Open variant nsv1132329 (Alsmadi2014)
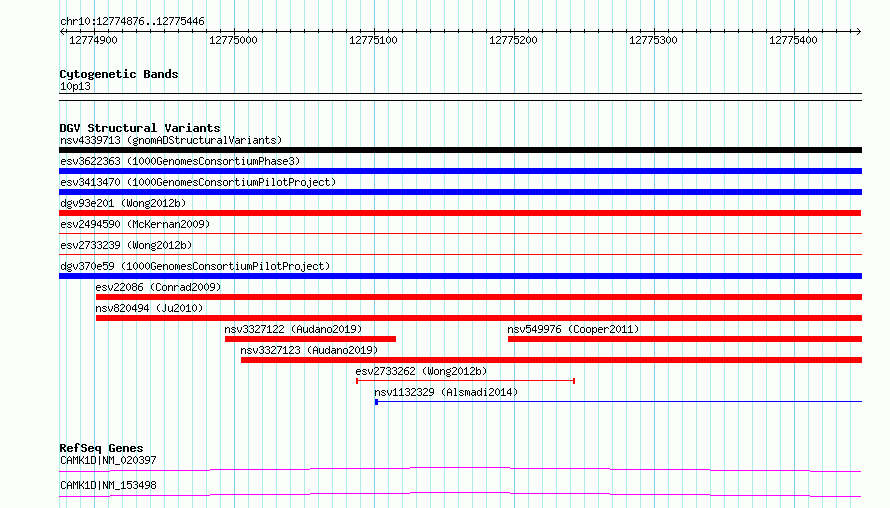This screenshot has width=890, height=508. (446, 392)
